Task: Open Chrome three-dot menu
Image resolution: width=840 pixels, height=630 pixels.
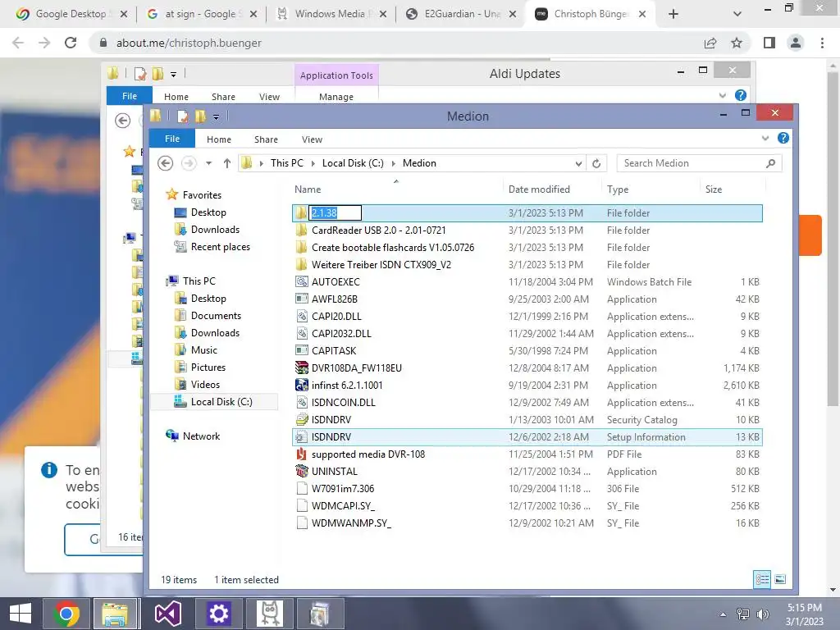Action: point(822,43)
